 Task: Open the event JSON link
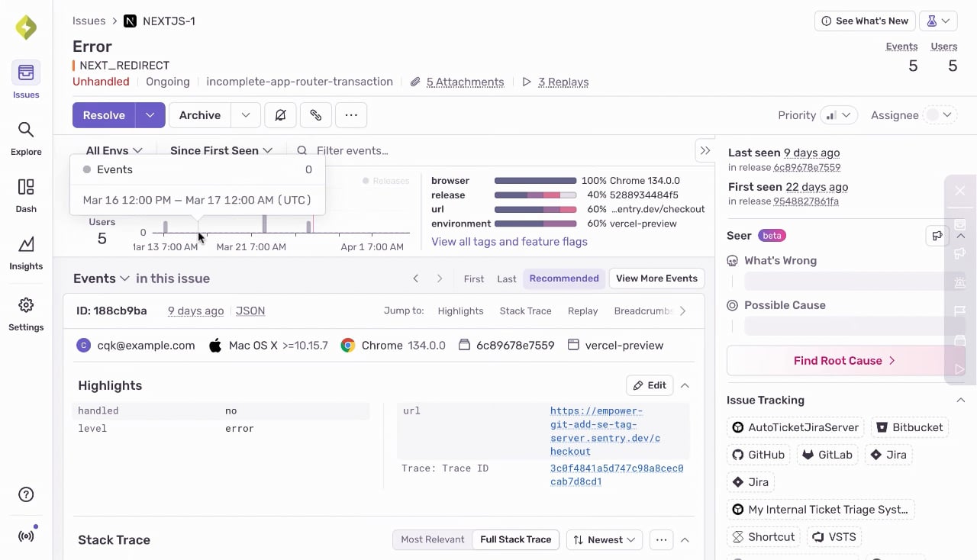tap(250, 311)
